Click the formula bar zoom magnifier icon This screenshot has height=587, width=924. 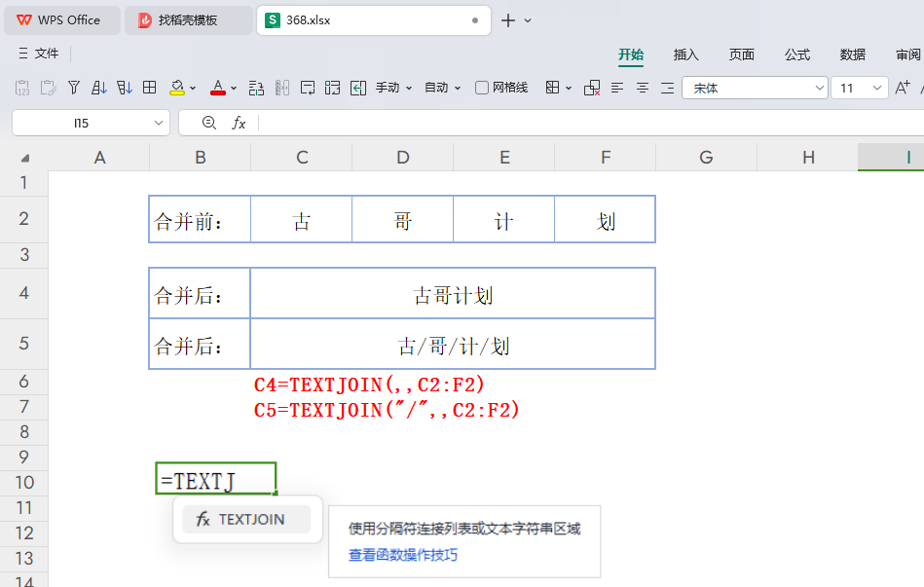(208, 123)
